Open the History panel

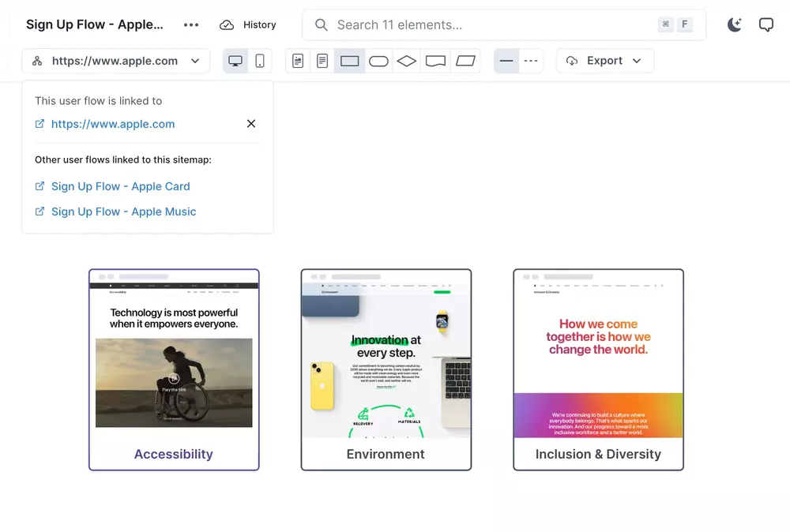point(248,24)
